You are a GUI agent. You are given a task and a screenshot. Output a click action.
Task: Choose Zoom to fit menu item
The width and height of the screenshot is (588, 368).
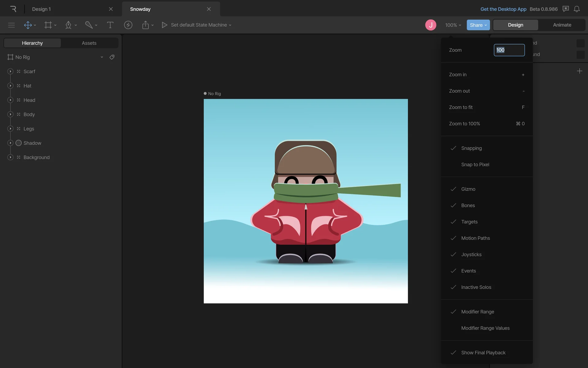click(x=461, y=107)
